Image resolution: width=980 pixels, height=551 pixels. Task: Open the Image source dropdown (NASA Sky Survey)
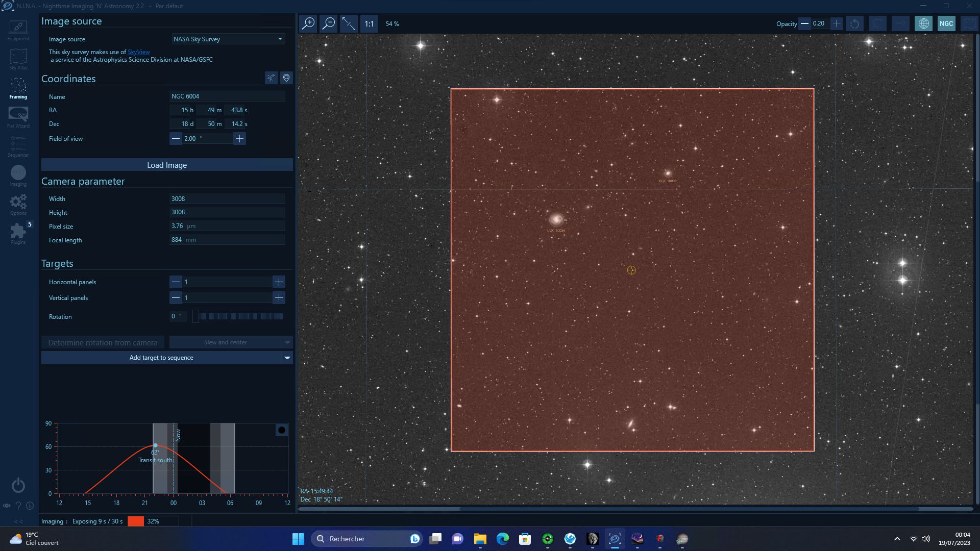[x=228, y=39]
